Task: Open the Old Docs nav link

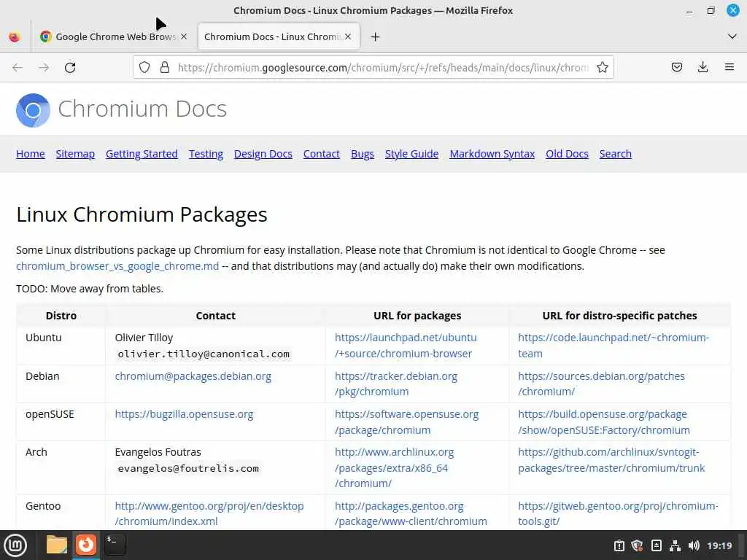Action: [x=567, y=154]
